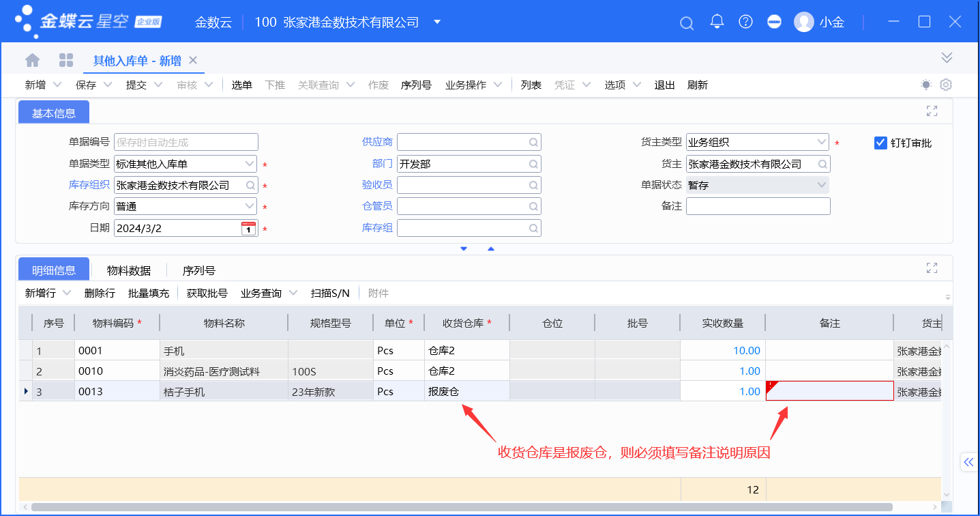Expand the 提交 toolbar dropdown arrow
The image size is (980, 516).
coord(158,85)
